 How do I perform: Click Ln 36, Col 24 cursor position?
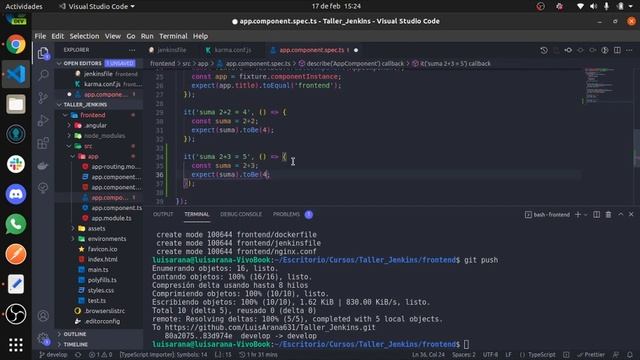[428, 355]
